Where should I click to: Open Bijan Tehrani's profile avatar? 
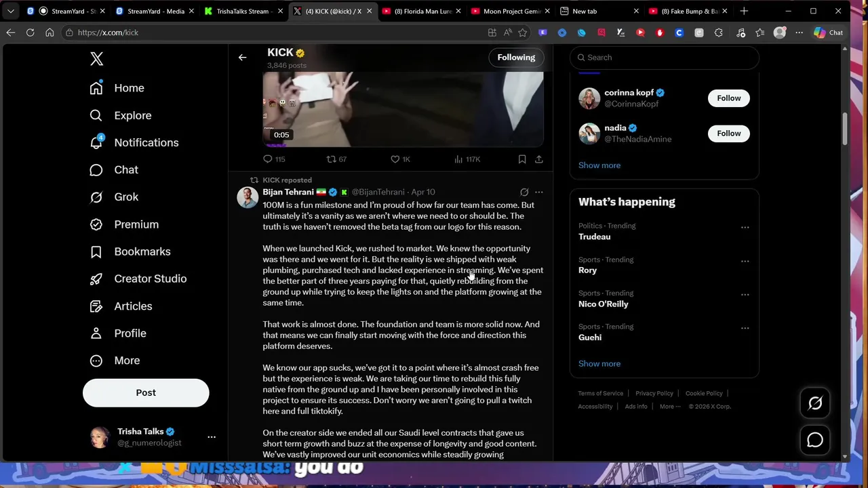(x=248, y=197)
